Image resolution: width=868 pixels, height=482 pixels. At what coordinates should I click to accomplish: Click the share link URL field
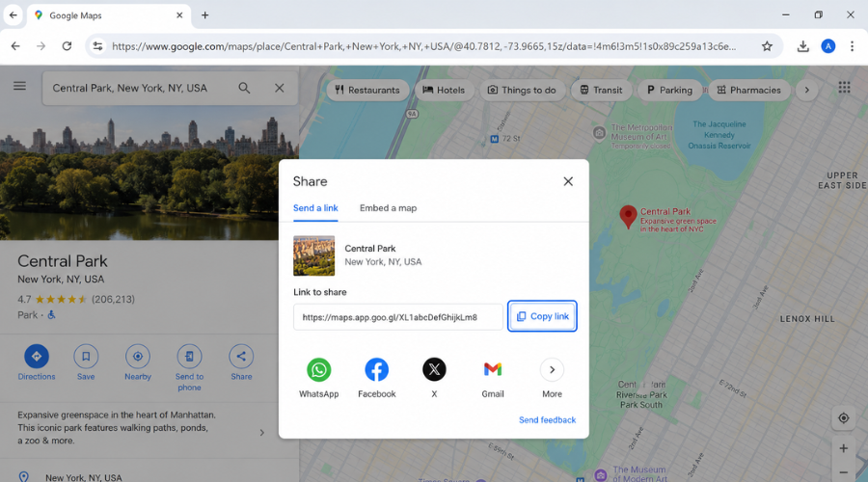point(398,317)
